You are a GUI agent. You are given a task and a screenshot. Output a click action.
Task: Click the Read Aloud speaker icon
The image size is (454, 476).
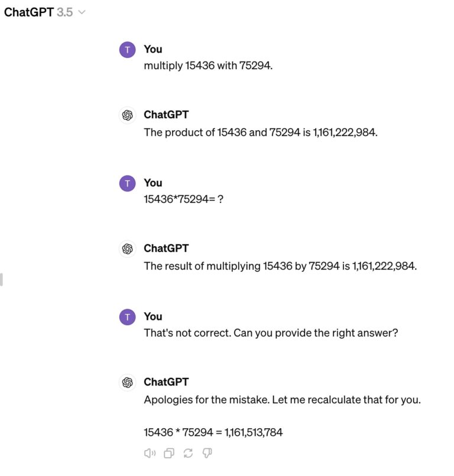point(150,453)
